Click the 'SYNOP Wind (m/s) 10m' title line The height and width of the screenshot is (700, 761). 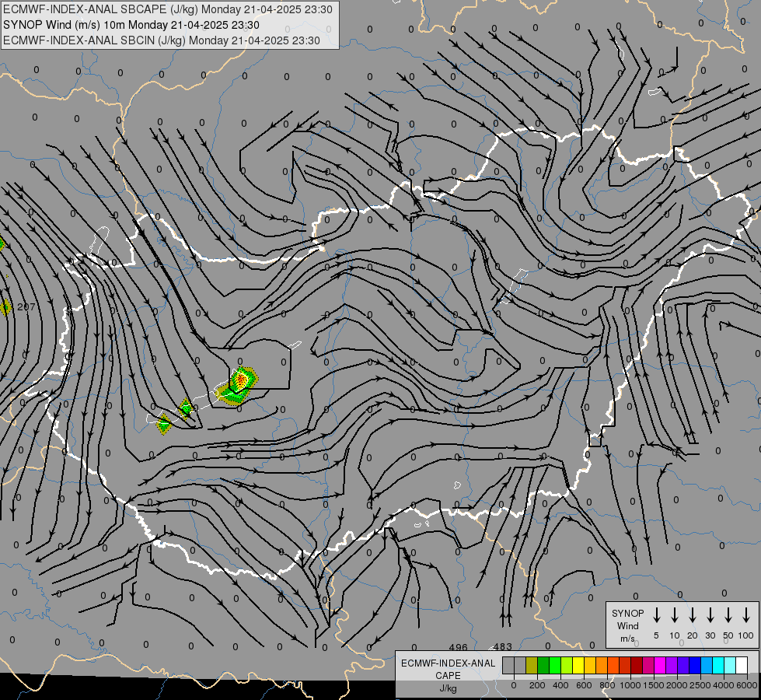point(131,25)
